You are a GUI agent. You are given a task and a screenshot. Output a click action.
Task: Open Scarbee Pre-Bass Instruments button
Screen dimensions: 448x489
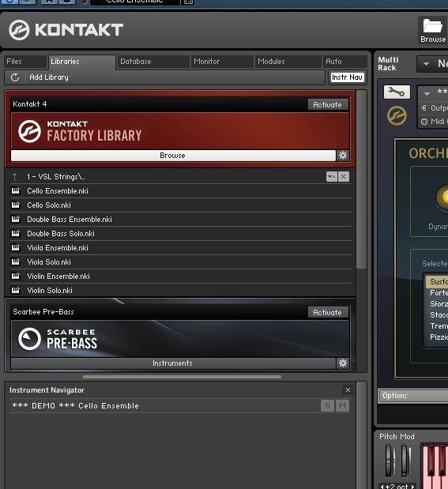[173, 363]
